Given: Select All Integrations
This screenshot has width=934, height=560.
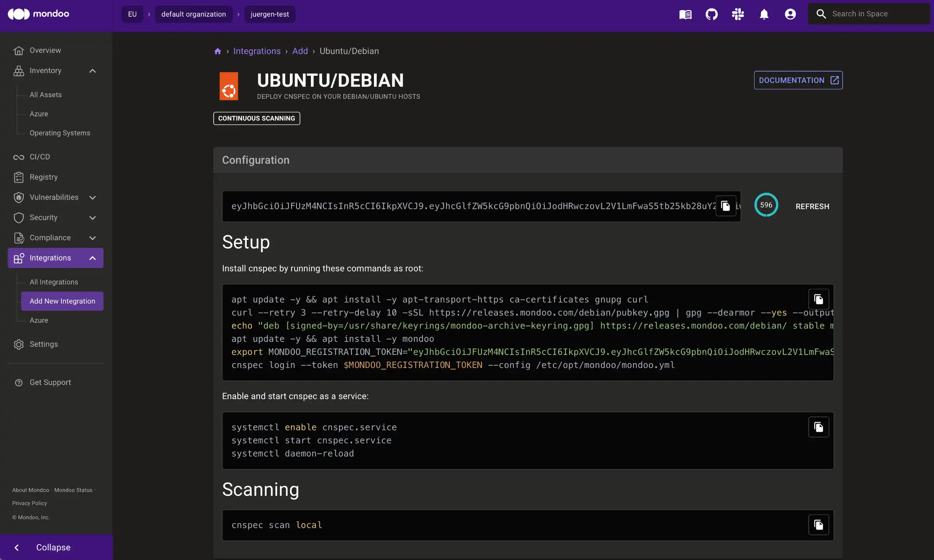Looking at the screenshot, I should point(54,282).
